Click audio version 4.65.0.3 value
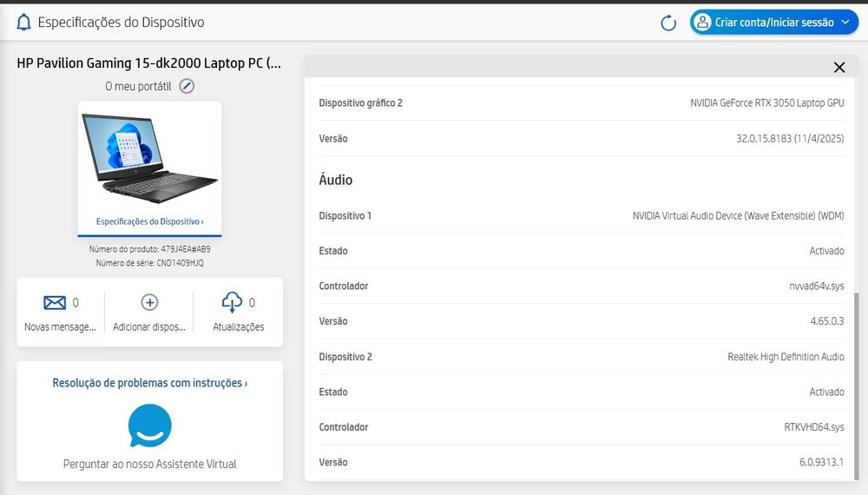The width and height of the screenshot is (868, 495). [x=827, y=321]
